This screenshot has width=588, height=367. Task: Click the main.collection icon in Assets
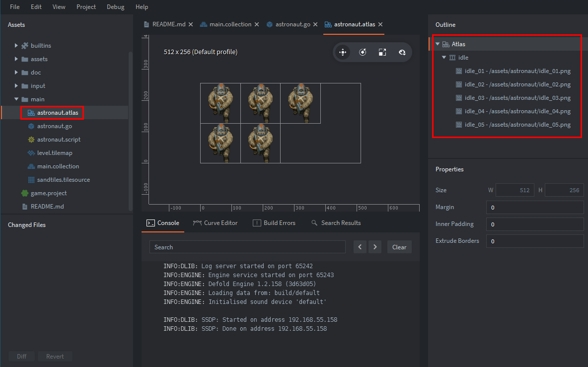[x=31, y=166]
